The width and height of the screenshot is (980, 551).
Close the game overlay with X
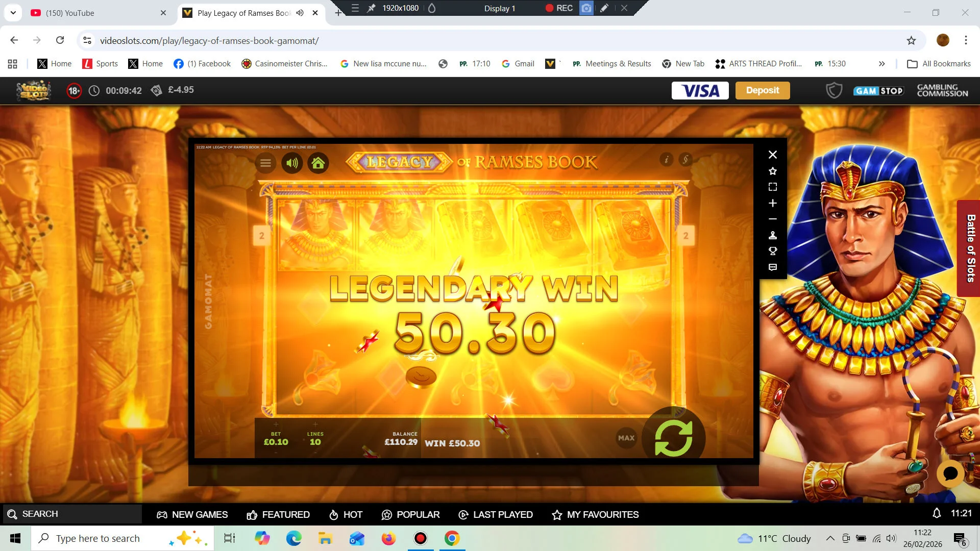(x=773, y=155)
